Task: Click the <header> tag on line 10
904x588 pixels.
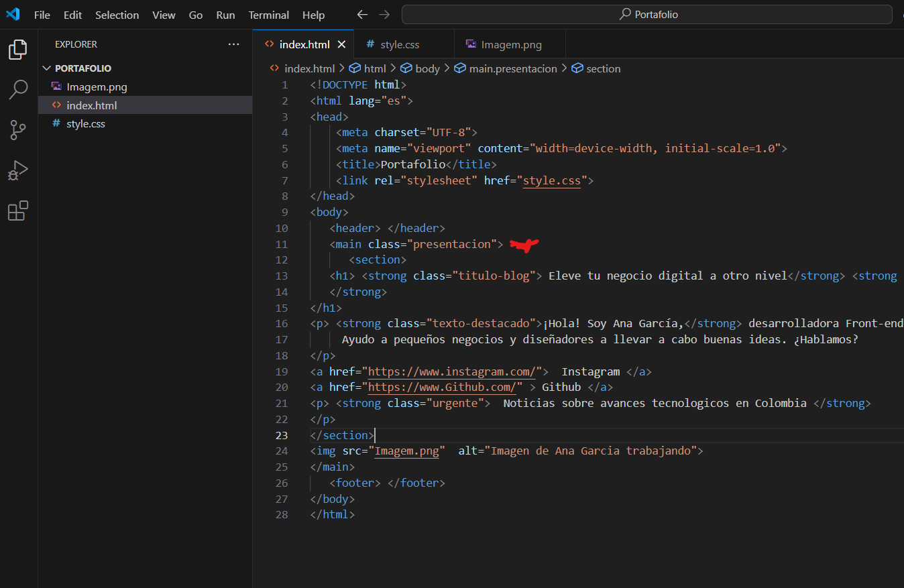Action: coord(355,228)
